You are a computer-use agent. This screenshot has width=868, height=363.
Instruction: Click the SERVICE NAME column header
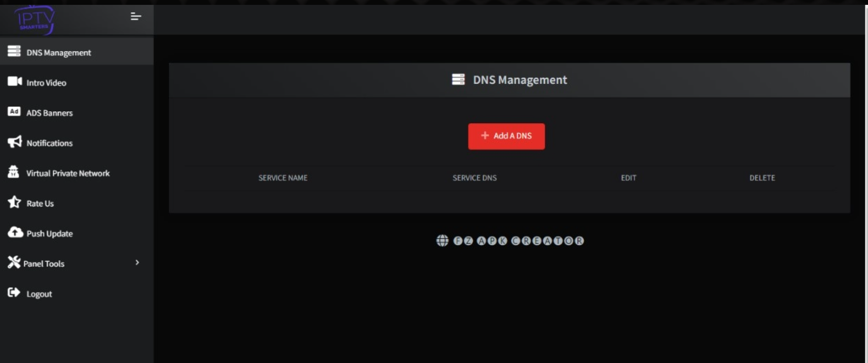pos(283,178)
